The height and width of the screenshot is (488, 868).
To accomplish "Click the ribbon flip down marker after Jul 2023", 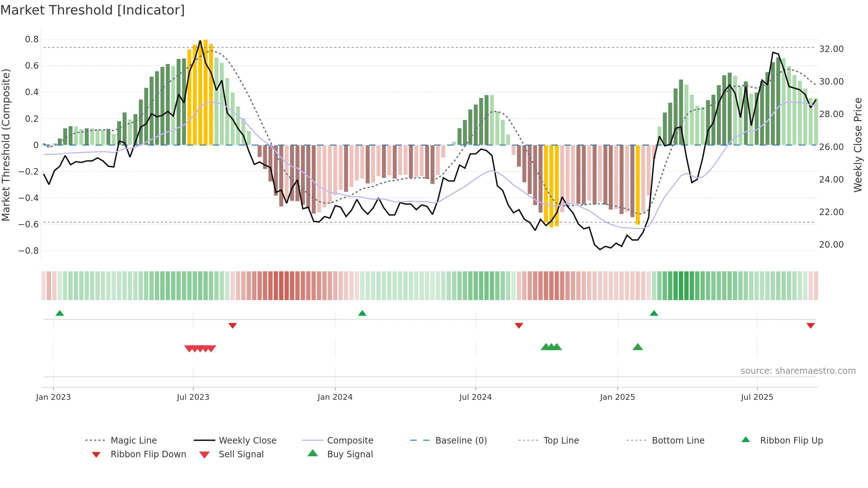I will coord(233,326).
